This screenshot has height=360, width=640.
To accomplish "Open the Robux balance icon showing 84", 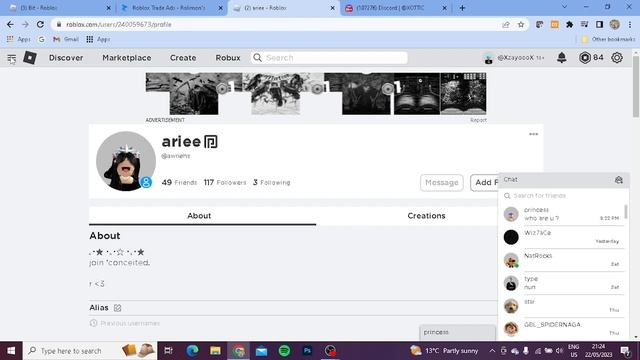I will point(585,58).
